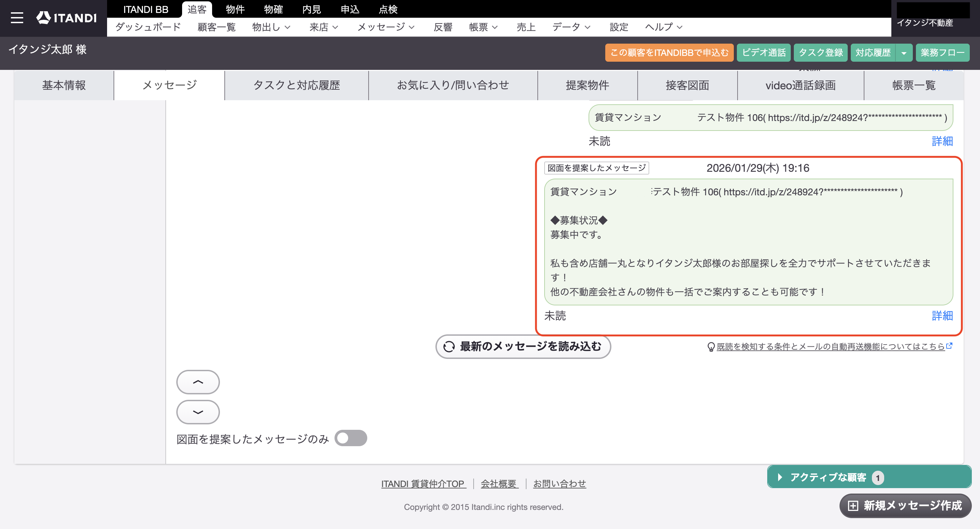The width and height of the screenshot is (980, 529).
Task: Expand the 帳票 dropdown menu
Action: pyautogui.click(x=483, y=27)
